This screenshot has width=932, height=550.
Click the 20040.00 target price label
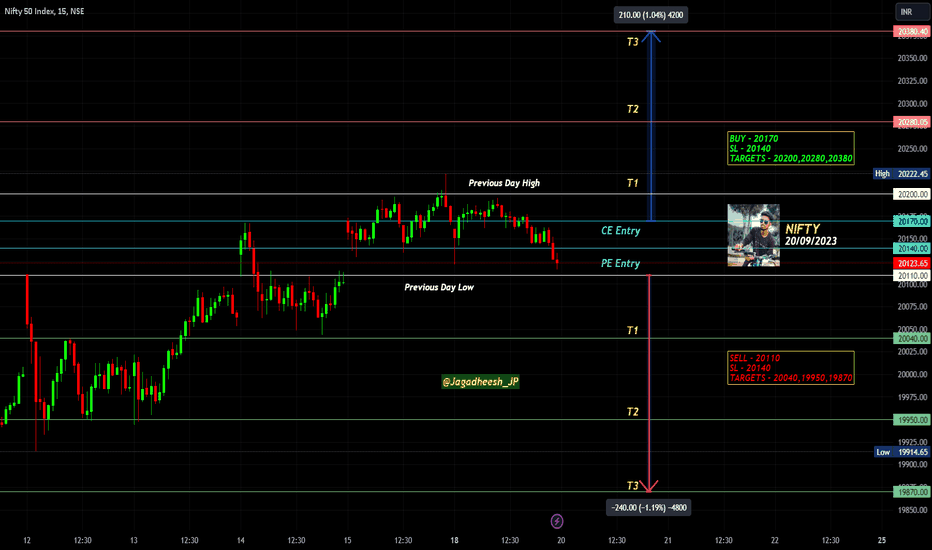pos(912,338)
